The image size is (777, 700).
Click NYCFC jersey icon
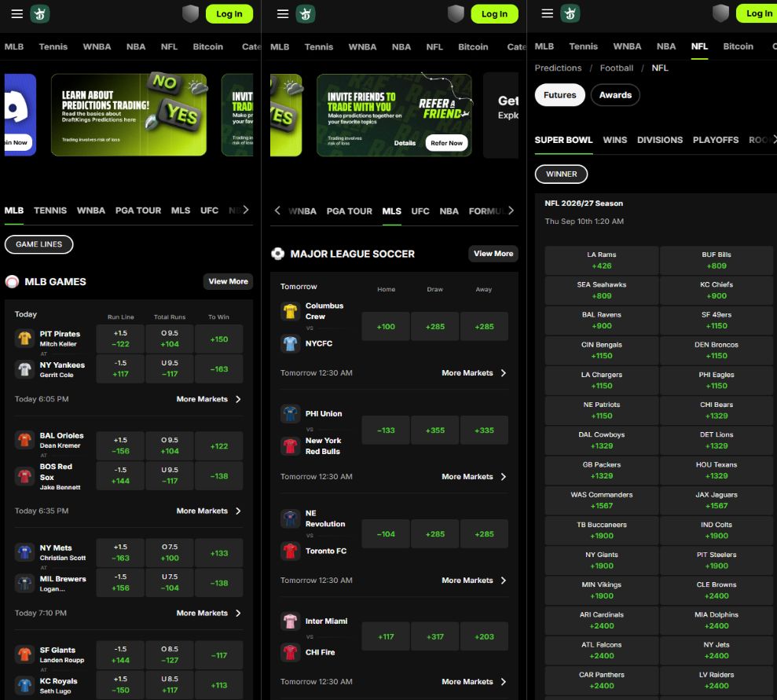tap(291, 343)
